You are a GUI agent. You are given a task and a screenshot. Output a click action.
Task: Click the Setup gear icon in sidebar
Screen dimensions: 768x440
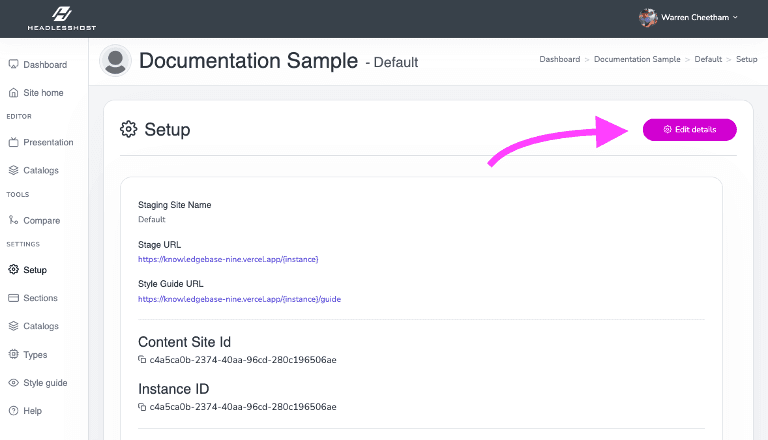(x=13, y=270)
